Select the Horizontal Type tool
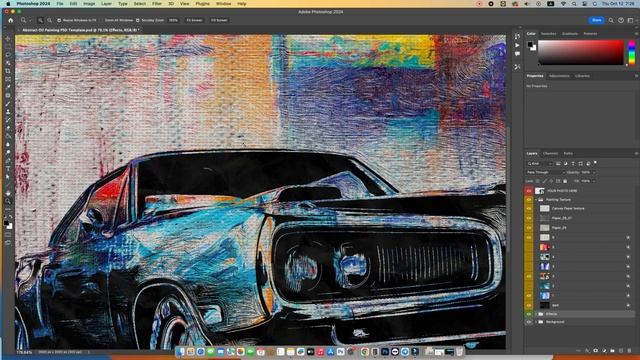Screen dimensions: 640x360 [x=8, y=169]
